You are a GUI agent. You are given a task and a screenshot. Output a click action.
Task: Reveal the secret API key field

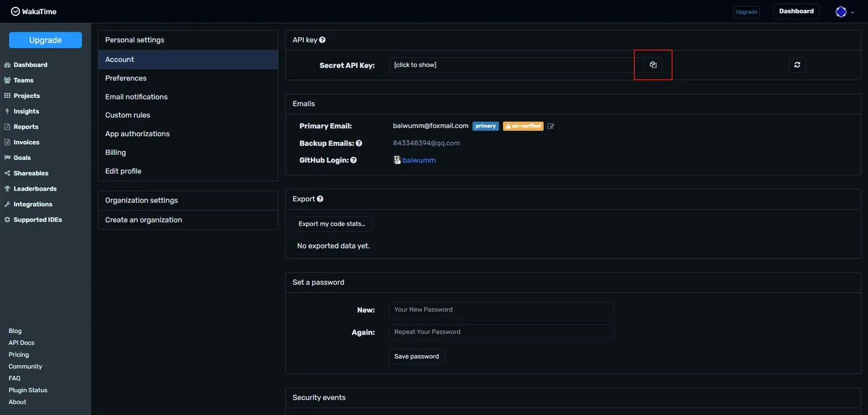click(516, 65)
